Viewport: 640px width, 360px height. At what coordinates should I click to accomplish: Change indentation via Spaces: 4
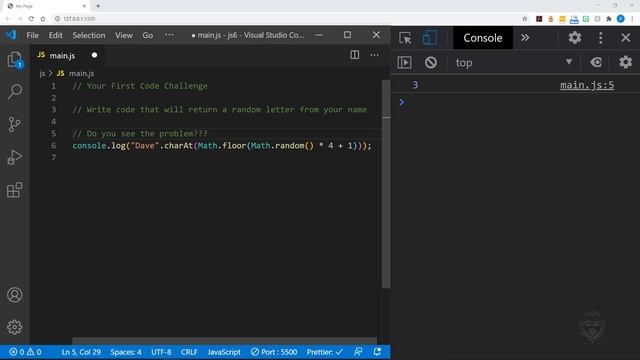(126, 352)
